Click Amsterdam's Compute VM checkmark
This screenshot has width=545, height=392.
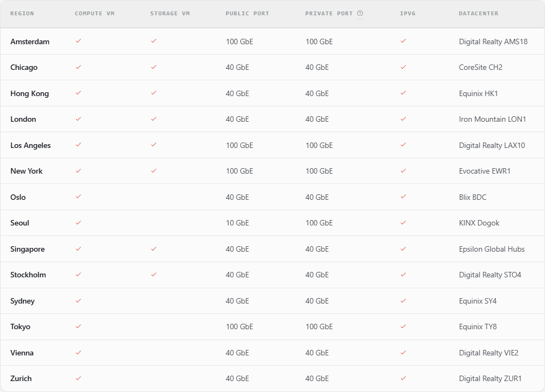79,41
